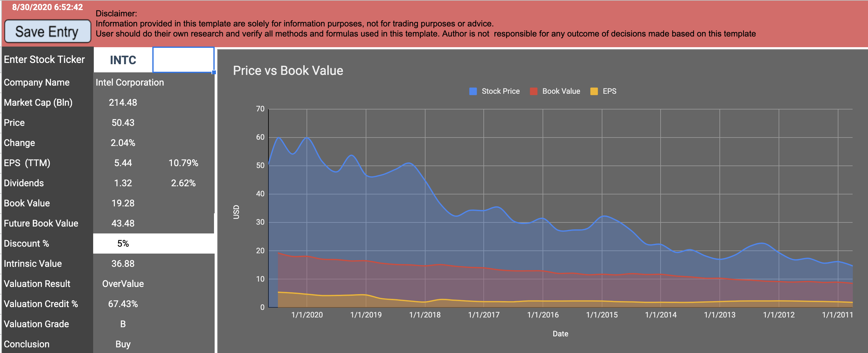
Task: Click the 1/1/2014 axis label
Action: [661, 315]
